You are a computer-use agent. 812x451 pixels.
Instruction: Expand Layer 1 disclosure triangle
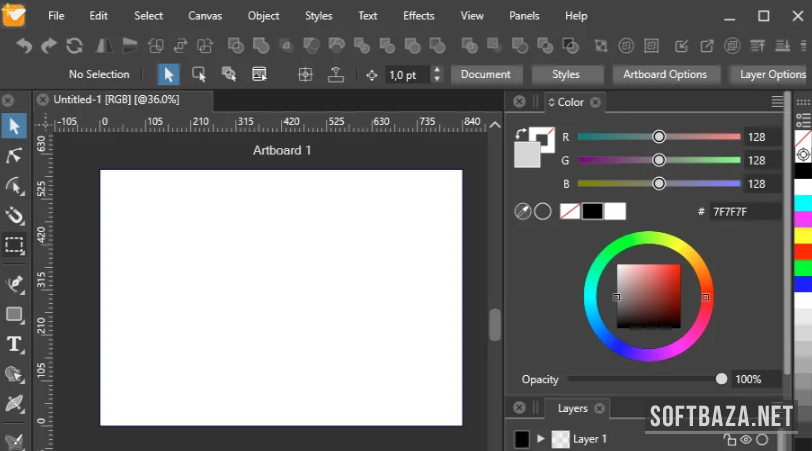click(541, 439)
